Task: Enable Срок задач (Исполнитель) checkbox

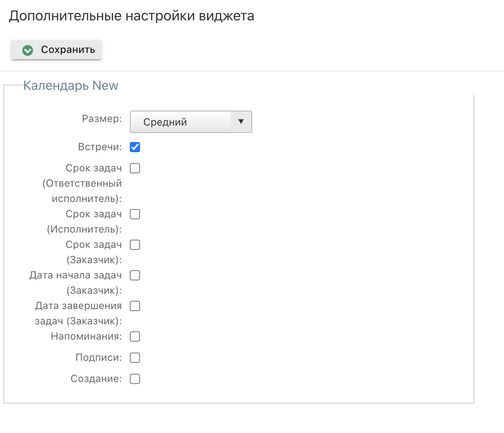Action: click(x=135, y=214)
